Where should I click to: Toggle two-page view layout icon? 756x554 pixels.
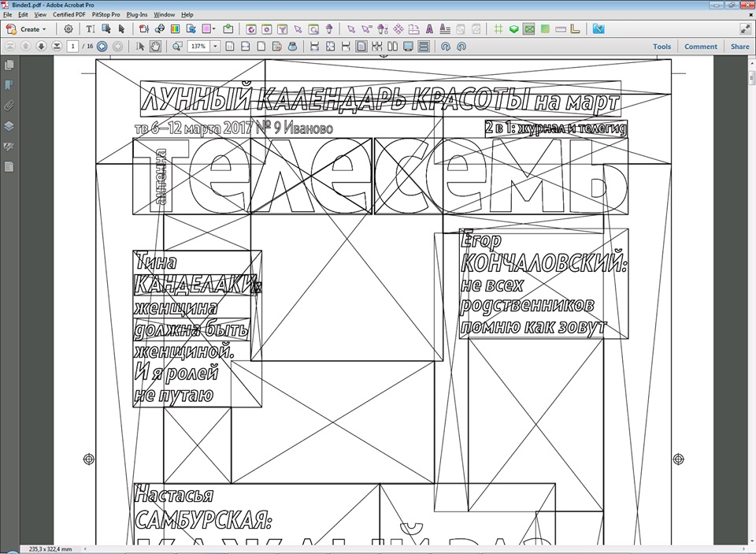(392, 46)
